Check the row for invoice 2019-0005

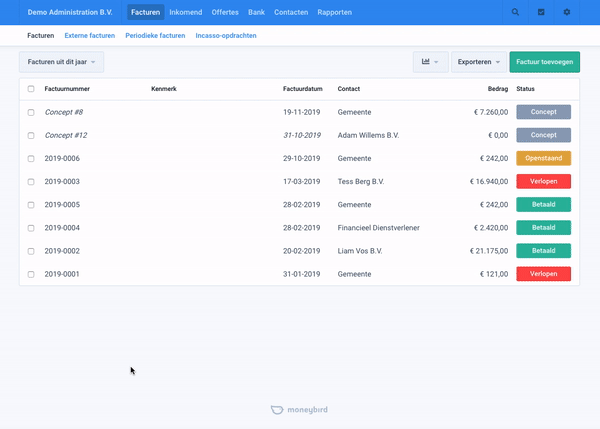point(31,205)
